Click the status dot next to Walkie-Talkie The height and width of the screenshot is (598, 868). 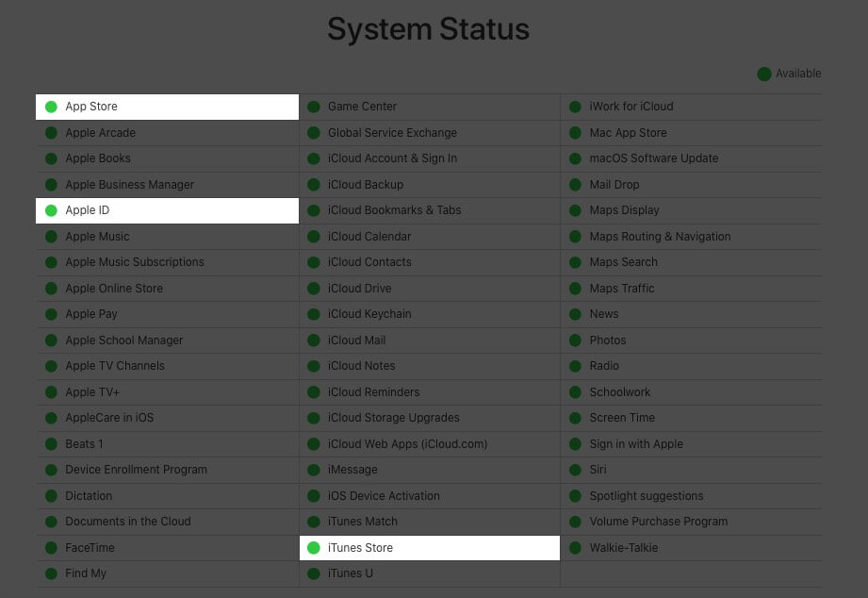pyautogui.click(x=575, y=548)
